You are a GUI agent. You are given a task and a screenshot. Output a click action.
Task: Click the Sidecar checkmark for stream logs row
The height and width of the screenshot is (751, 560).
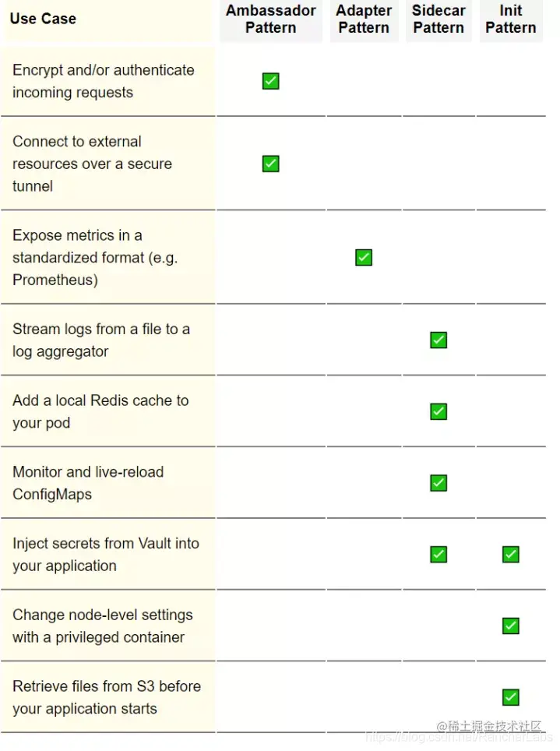pos(438,340)
